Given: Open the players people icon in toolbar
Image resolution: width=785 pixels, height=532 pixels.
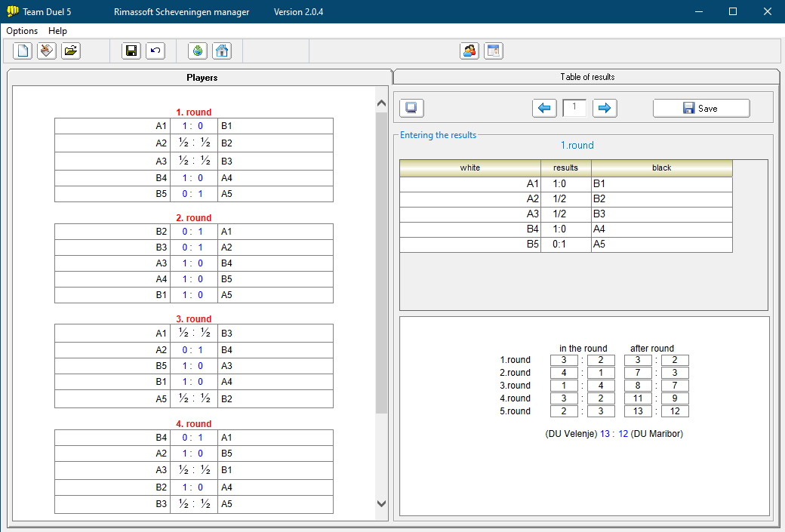Looking at the screenshot, I should click(x=469, y=51).
